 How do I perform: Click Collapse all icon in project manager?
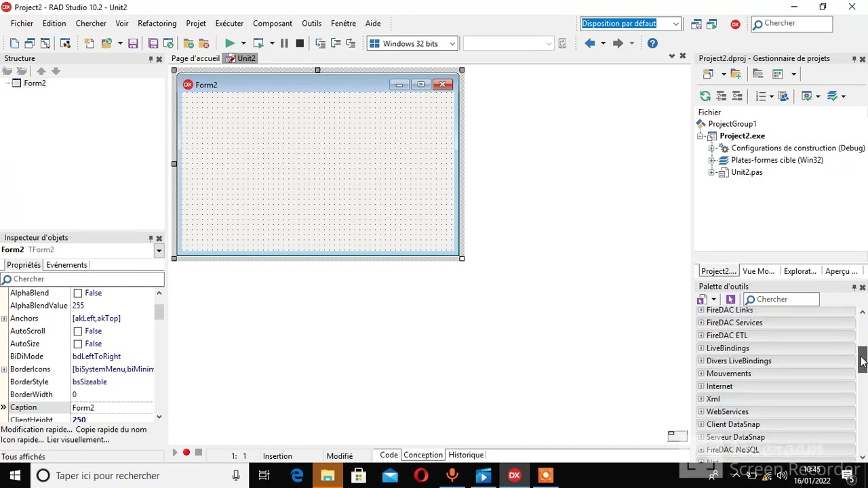tap(736, 96)
